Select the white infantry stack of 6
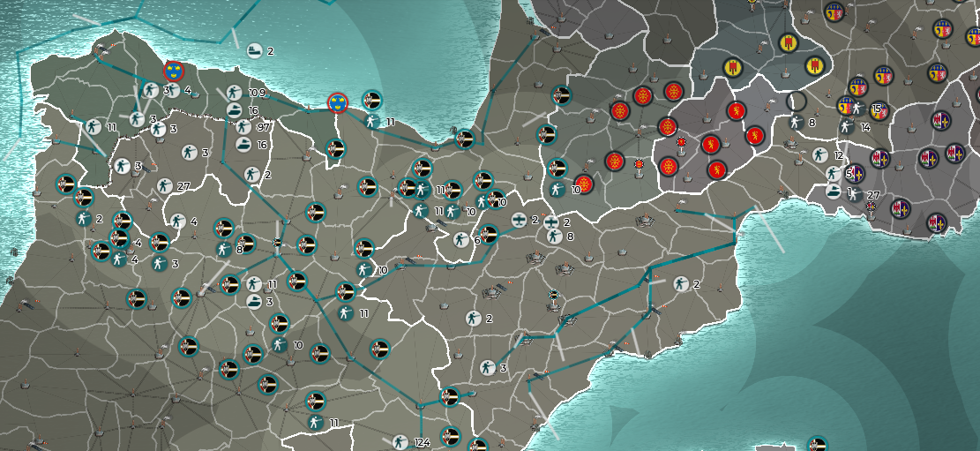 click(460, 239)
